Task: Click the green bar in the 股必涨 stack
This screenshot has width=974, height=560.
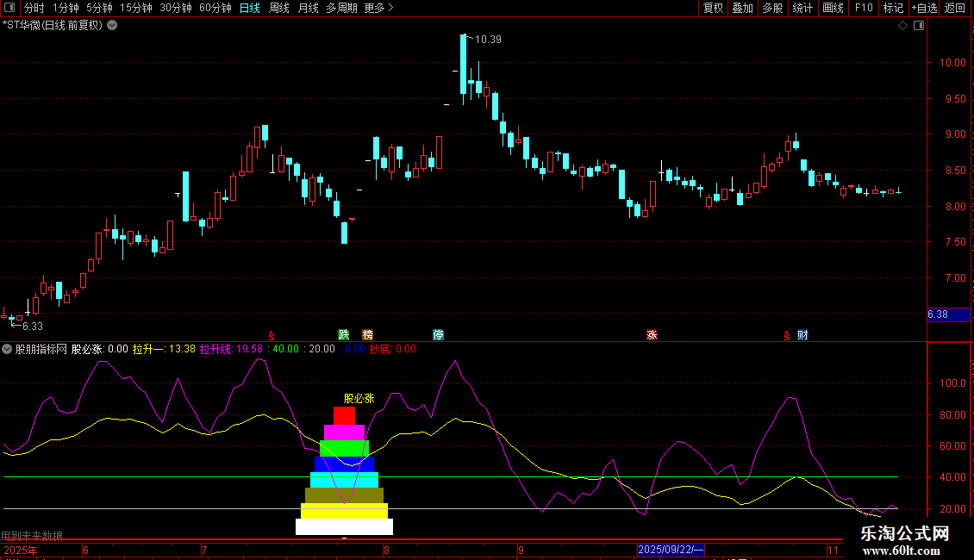Action: (344, 448)
